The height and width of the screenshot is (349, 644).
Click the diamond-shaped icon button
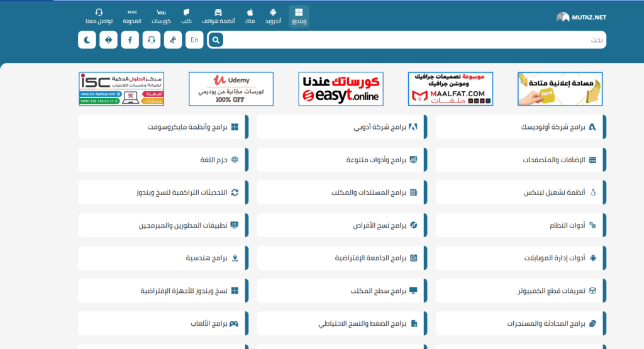point(108,40)
